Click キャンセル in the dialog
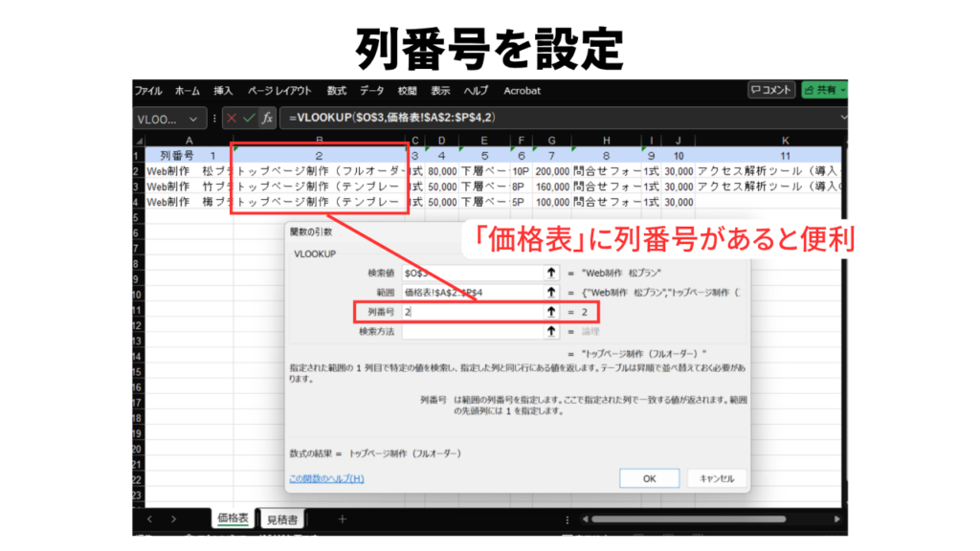This screenshot has height=551, width=980. tap(716, 478)
